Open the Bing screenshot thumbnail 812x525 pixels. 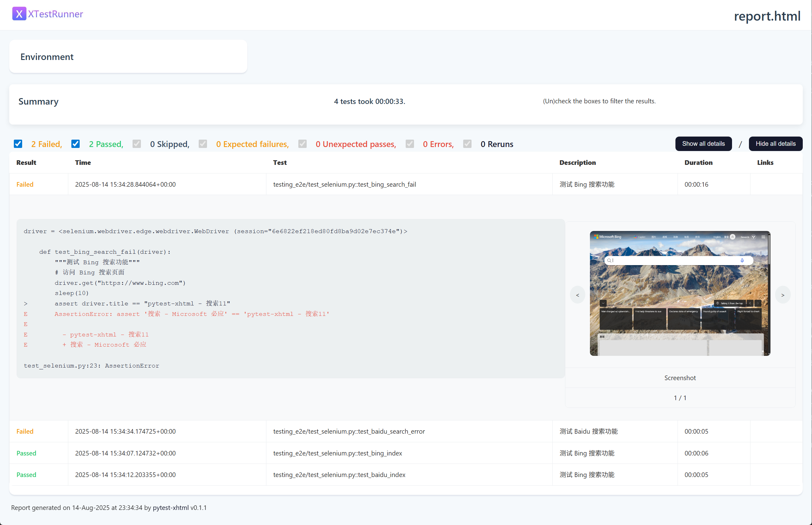tap(680, 293)
